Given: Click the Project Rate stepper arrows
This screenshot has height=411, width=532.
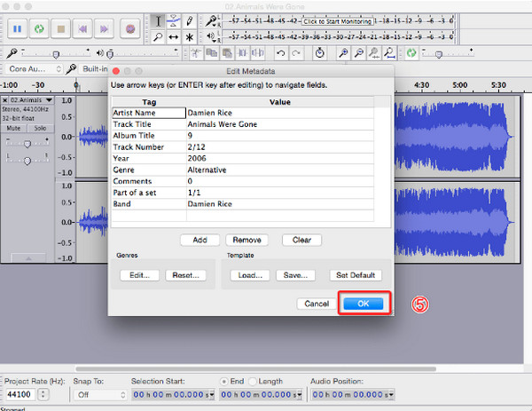Looking at the screenshot, I should pos(43,394).
